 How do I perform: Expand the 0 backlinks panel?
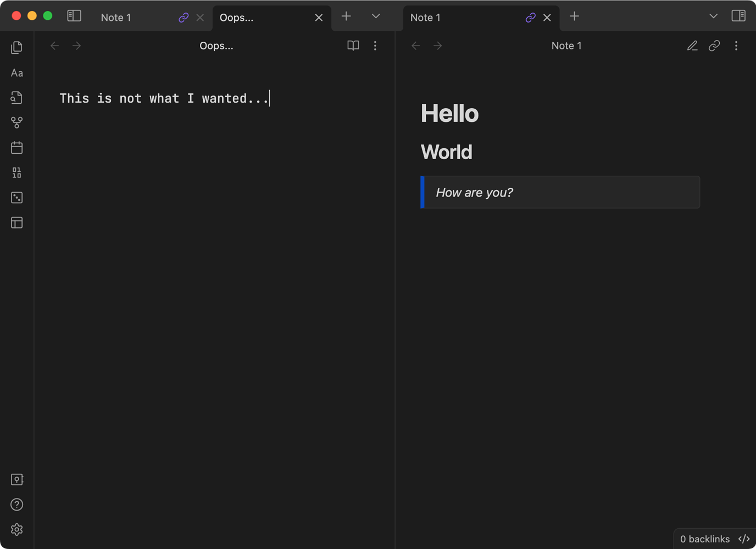[705, 539]
